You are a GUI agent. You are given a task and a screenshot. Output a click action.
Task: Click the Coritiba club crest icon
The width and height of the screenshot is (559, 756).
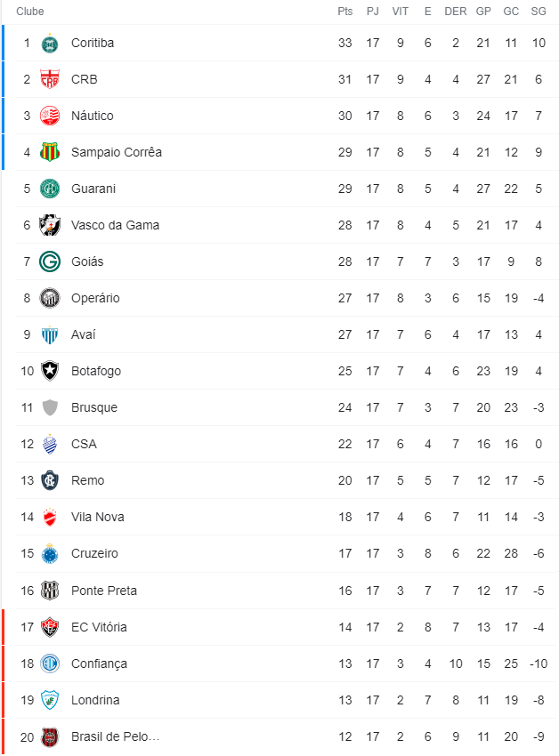click(x=50, y=43)
